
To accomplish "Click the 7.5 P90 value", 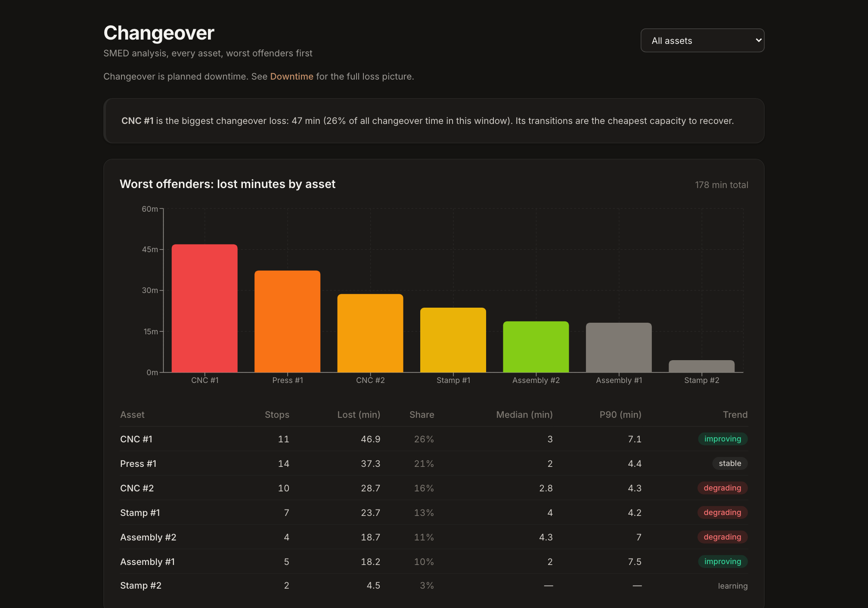I will tap(635, 562).
